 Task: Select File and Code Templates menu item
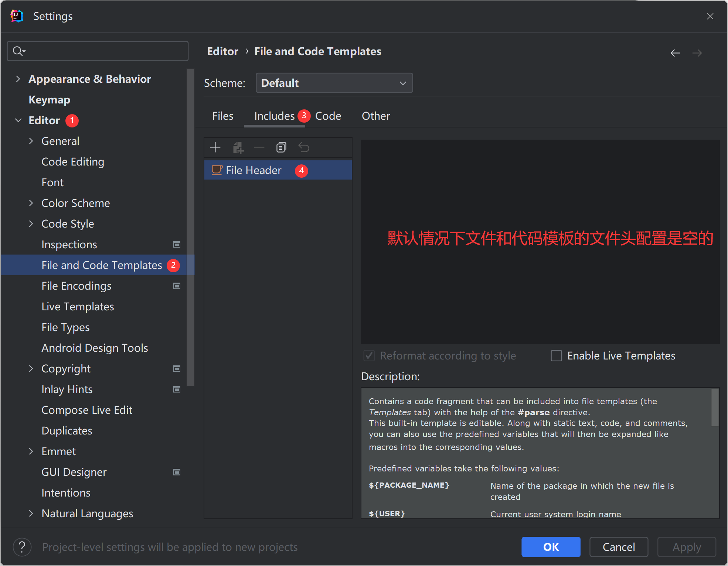[102, 265]
